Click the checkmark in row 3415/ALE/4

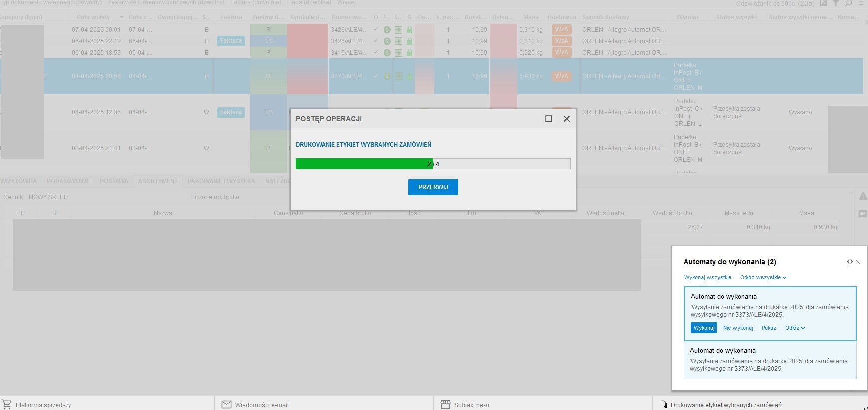[376, 52]
